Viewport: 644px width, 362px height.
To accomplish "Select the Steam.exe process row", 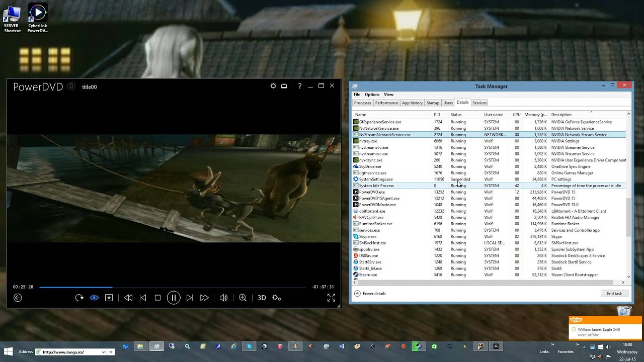I will click(490, 275).
